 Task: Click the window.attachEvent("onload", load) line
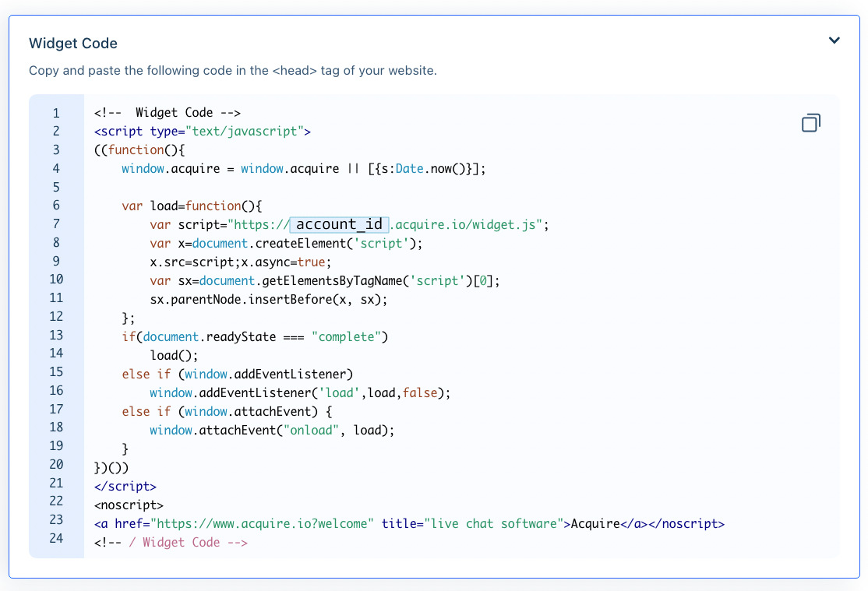point(272,431)
